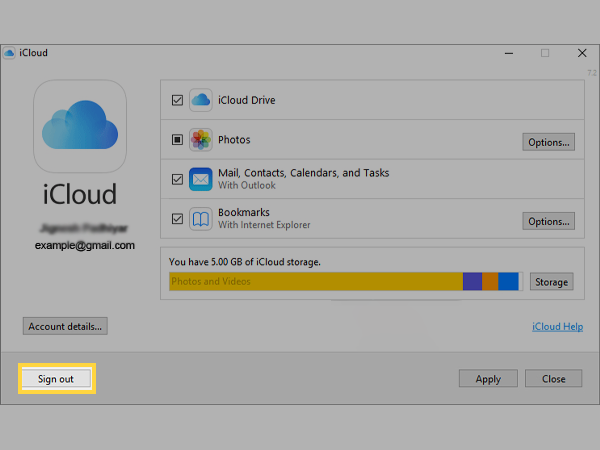
Task: Click the Mail envelope icon
Action: (201, 179)
